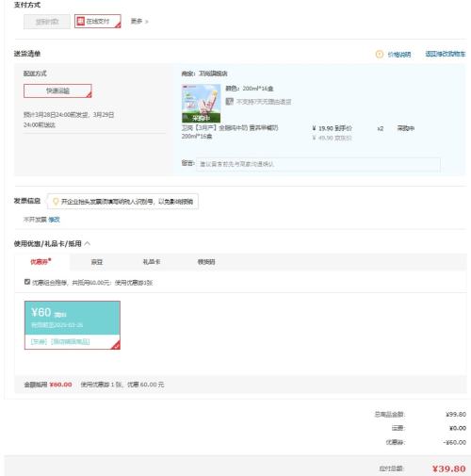Toggle the 优惠组合推荐 checkbox
471x476 pixels.
tap(27, 282)
